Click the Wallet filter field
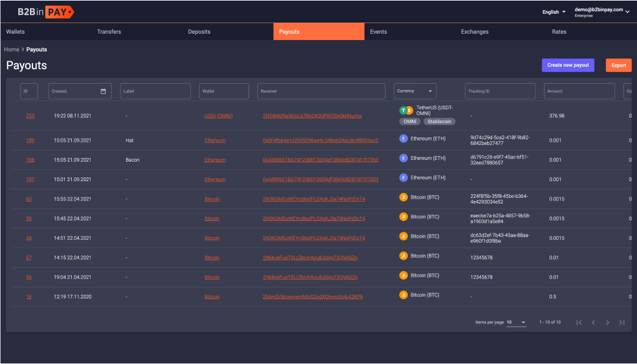Screen dimensions: 637x364 [x=224, y=91]
